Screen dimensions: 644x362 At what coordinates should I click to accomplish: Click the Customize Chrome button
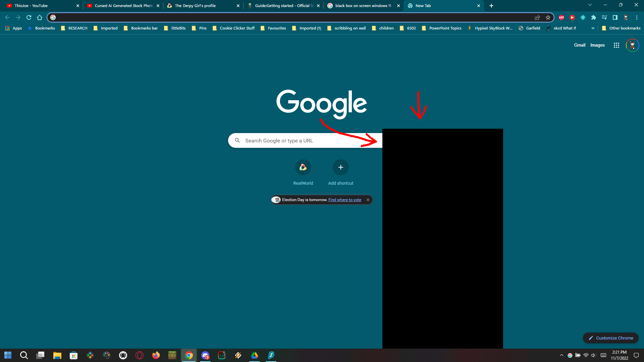pos(610,338)
